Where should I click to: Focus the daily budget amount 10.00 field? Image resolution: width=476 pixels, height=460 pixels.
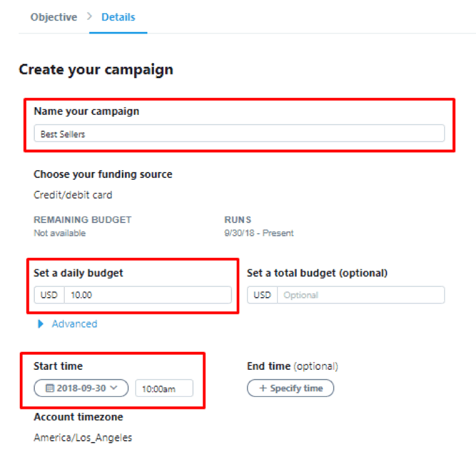(x=147, y=295)
